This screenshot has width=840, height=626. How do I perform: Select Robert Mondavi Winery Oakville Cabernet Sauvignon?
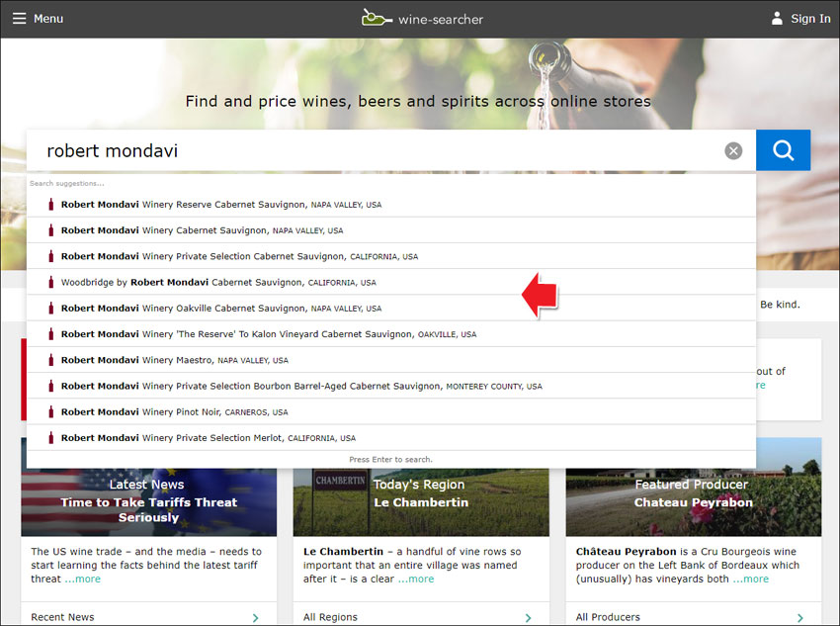point(391,308)
